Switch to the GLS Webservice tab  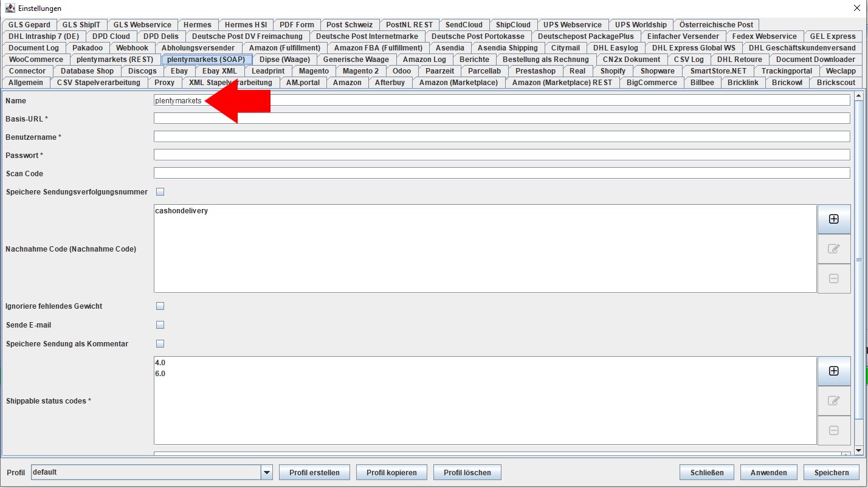coord(142,25)
